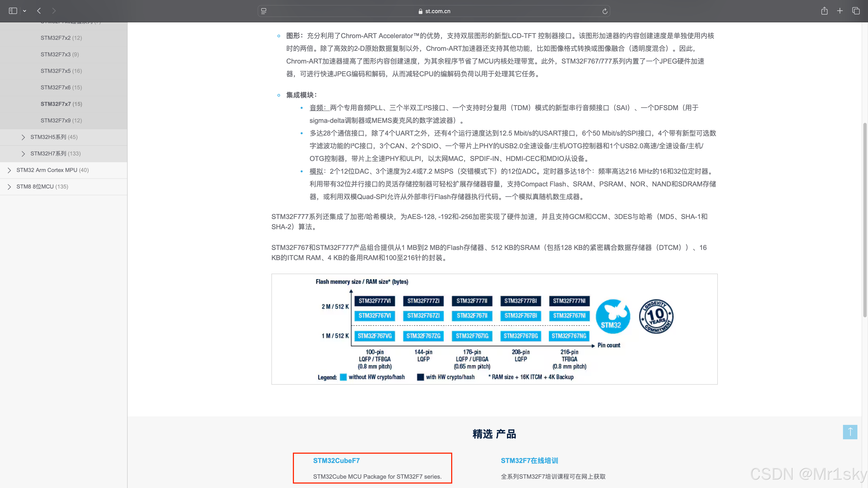Go back to the previous page
Screen dimensions: 868x488
(x=39, y=11)
